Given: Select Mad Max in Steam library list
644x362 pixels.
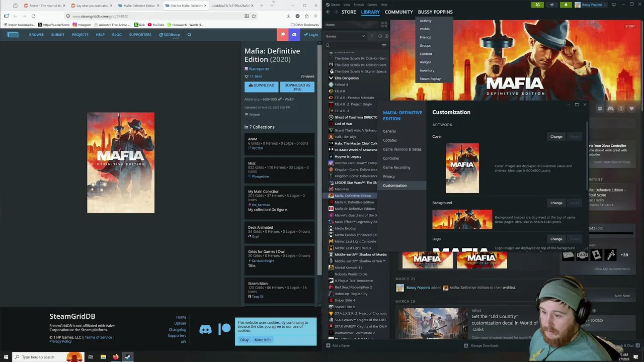Looking at the screenshot, I should click(342, 189).
